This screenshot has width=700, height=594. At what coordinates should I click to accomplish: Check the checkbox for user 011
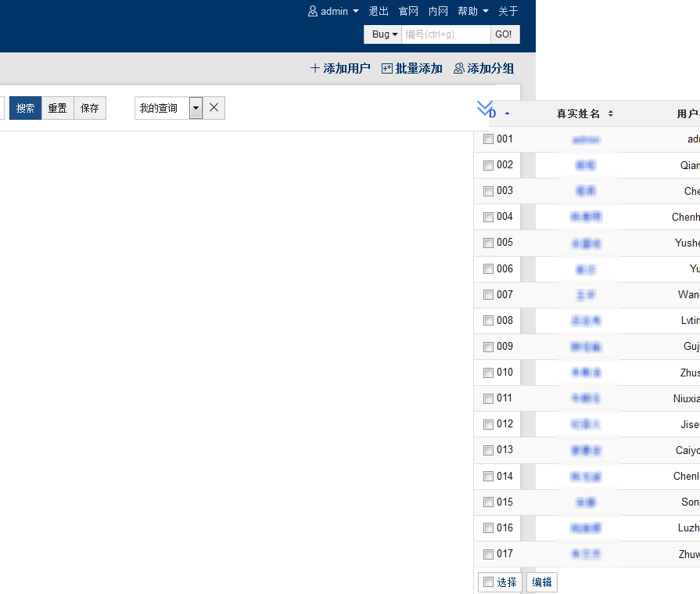pyautogui.click(x=488, y=398)
